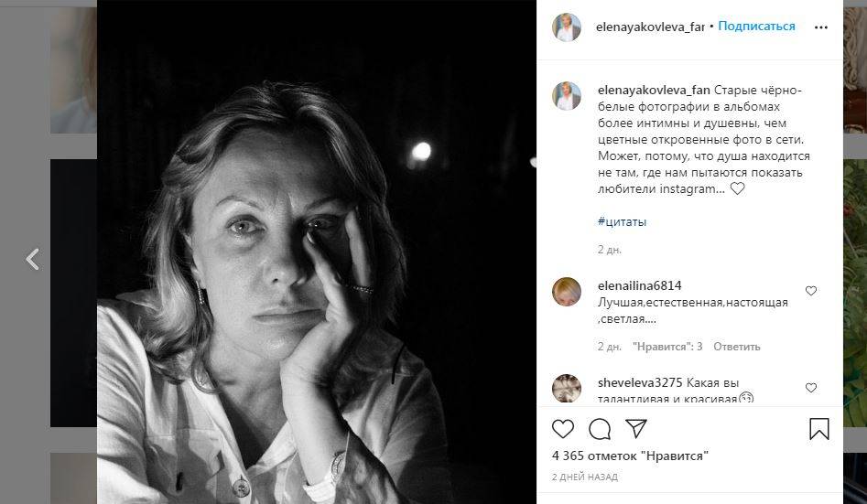View 4 365 отметок "Нравится" list
This screenshot has height=504, width=867.
coord(631,456)
